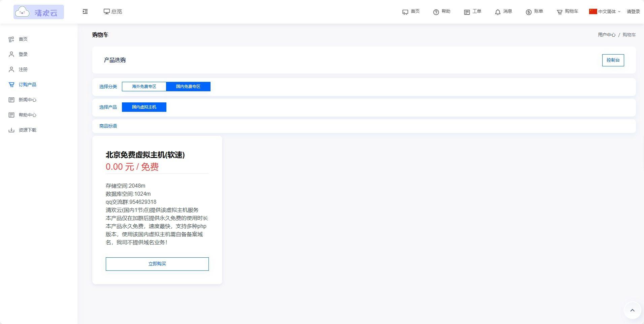The height and width of the screenshot is (324, 644).
Task: Open 总览 overview with the monitor icon
Action: click(113, 11)
